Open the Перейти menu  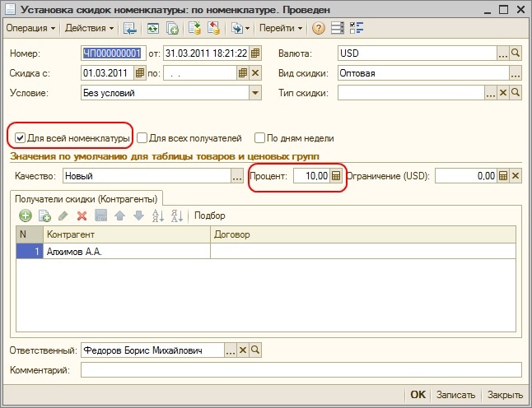[281, 28]
